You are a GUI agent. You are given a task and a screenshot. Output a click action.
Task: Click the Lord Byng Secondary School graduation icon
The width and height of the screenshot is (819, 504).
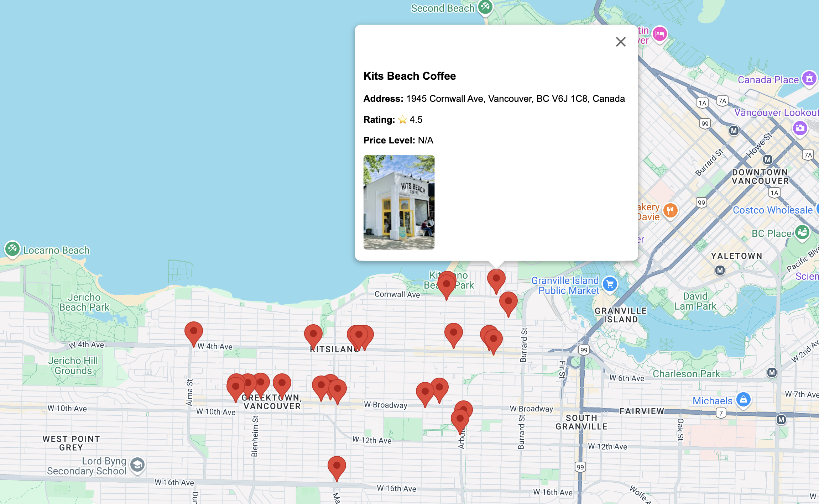[137, 464]
